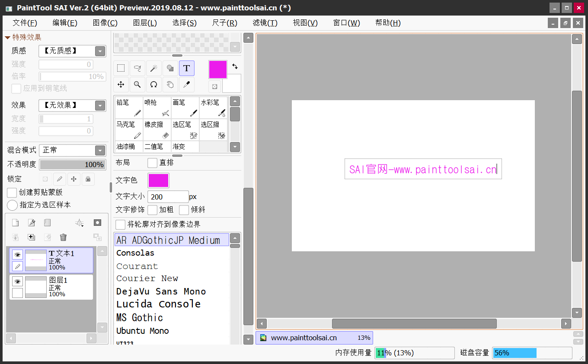588x364 pixels.
Task: Choose the 铅笔 pencil brush
Action: tap(129, 108)
